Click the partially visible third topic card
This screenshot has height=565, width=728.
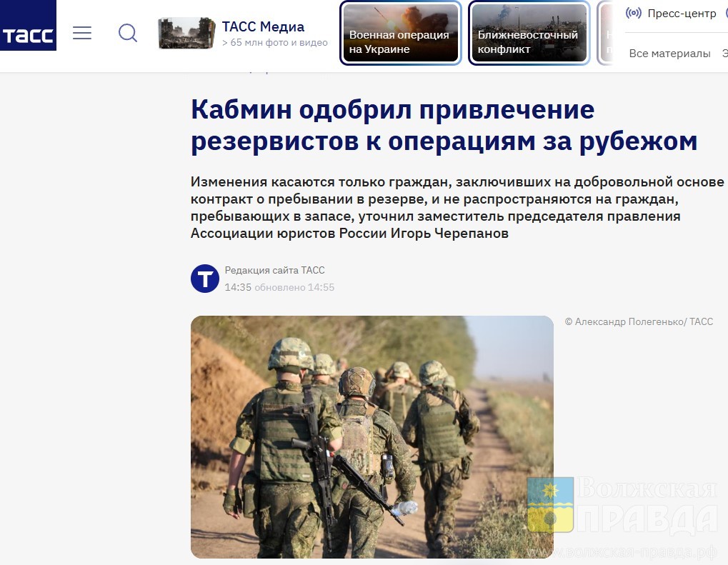[x=605, y=33]
